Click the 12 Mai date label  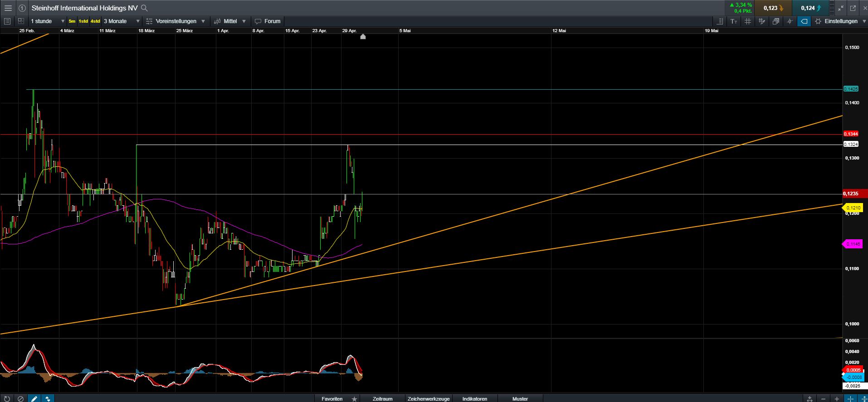coord(559,31)
